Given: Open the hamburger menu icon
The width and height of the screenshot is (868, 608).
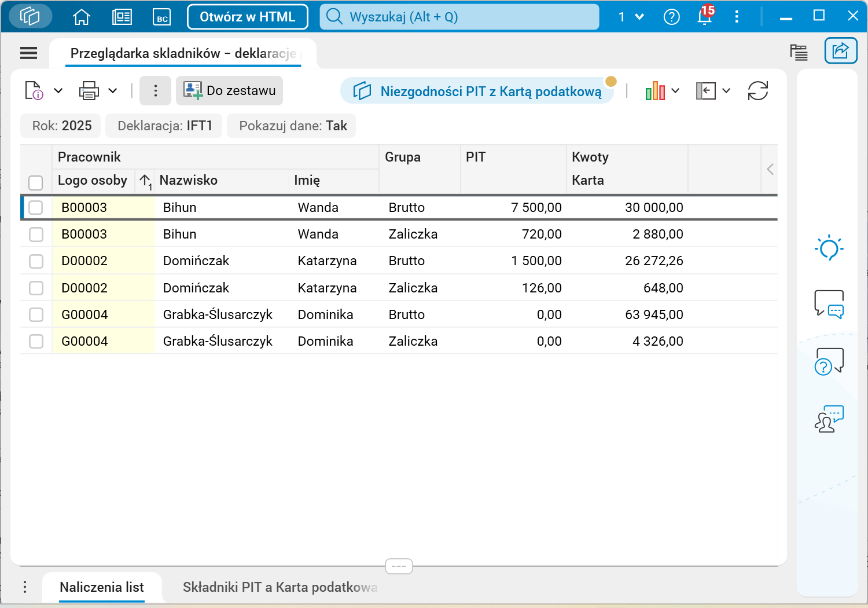Looking at the screenshot, I should point(28,53).
